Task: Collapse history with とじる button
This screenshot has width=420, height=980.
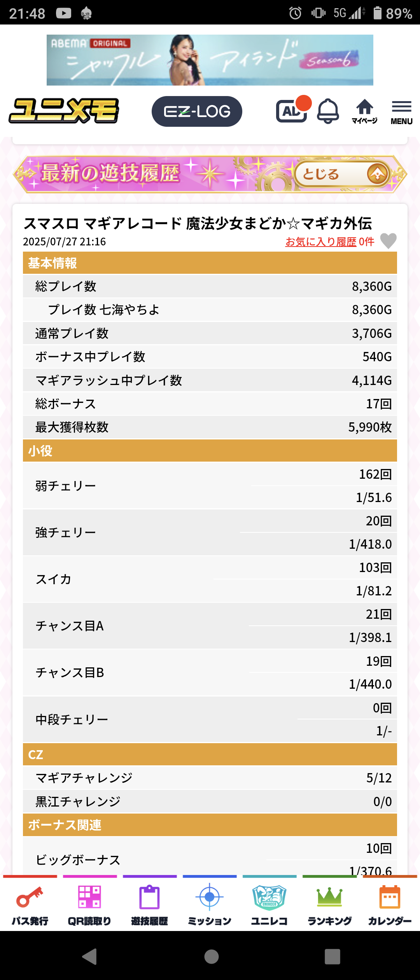Action: point(341,174)
